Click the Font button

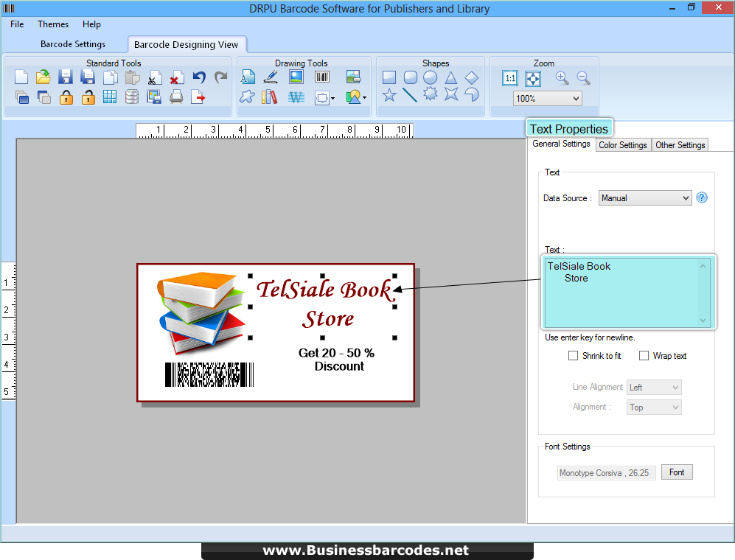tap(676, 472)
